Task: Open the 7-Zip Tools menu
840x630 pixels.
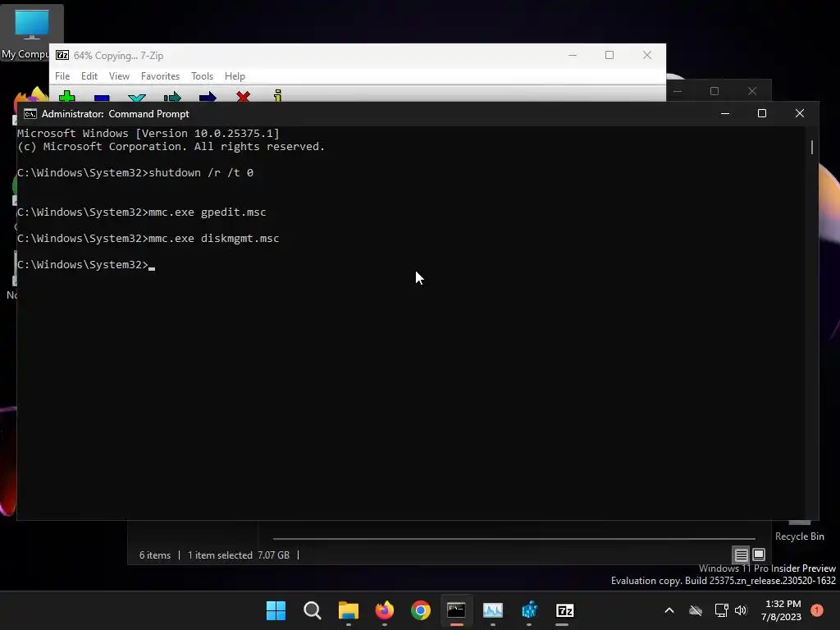Action: click(x=202, y=76)
